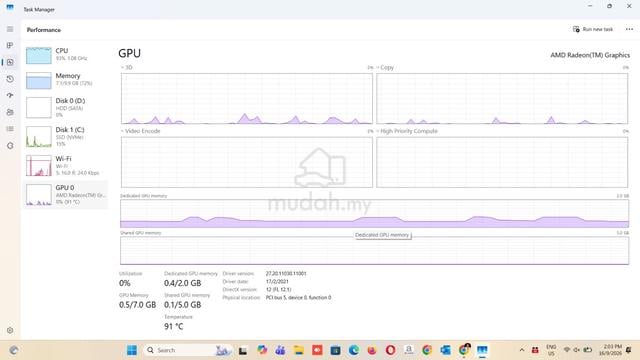
Task: Click the 0.5/7.0 GB GPU memory value
Action: (x=138, y=304)
